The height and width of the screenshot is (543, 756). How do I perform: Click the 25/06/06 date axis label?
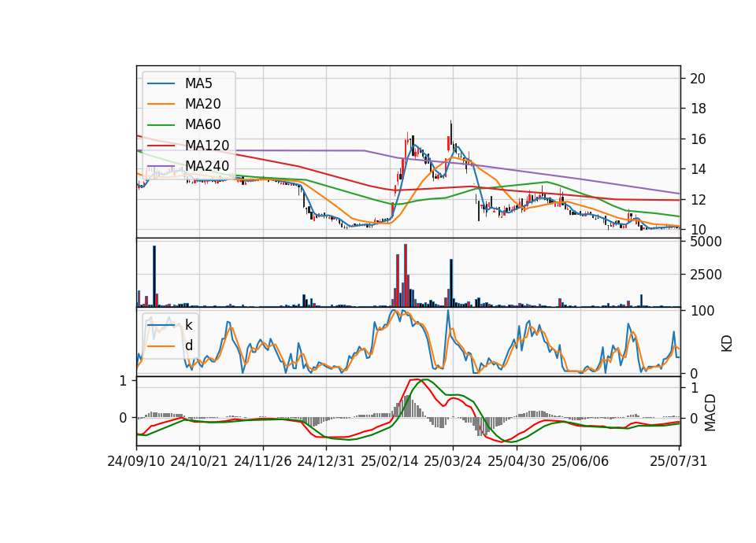pos(580,461)
